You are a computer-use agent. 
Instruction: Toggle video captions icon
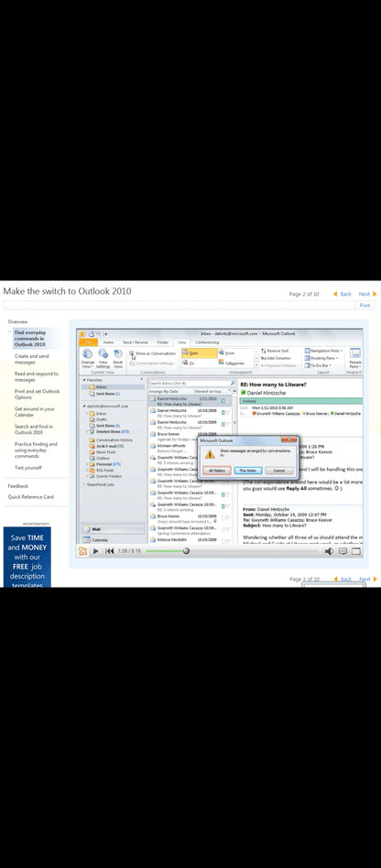point(343,551)
